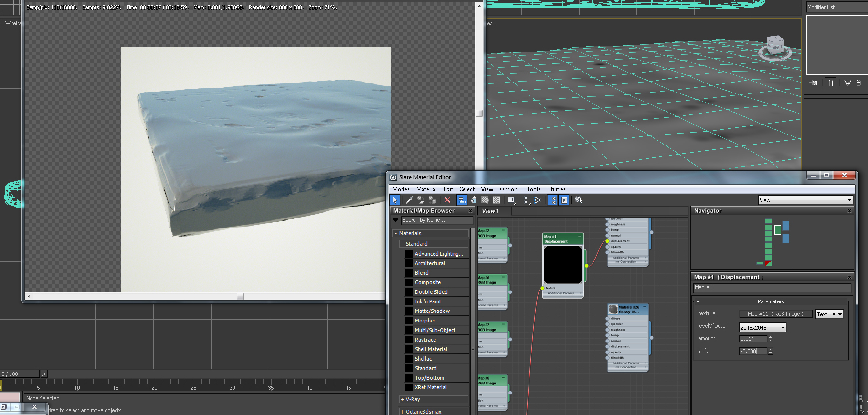Image resolution: width=868 pixels, height=415 pixels.
Task: Select Multi/Sub-Object material in the browser
Action: pos(434,330)
